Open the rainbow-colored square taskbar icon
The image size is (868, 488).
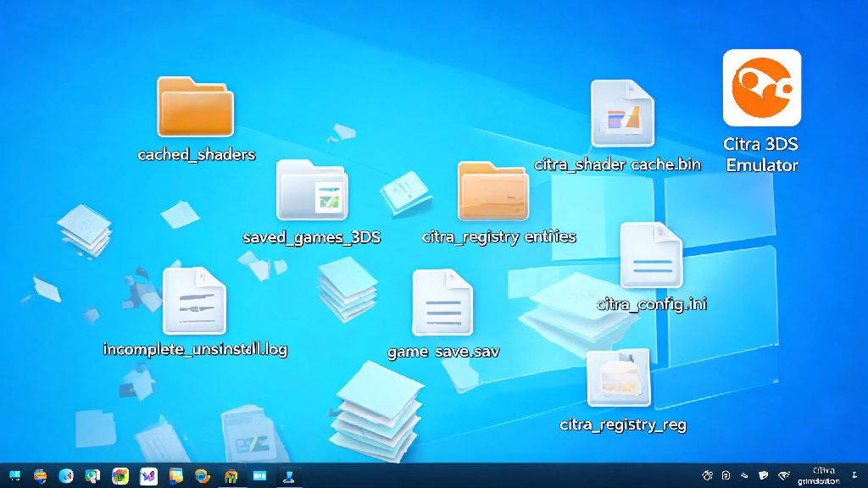coord(120,476)
